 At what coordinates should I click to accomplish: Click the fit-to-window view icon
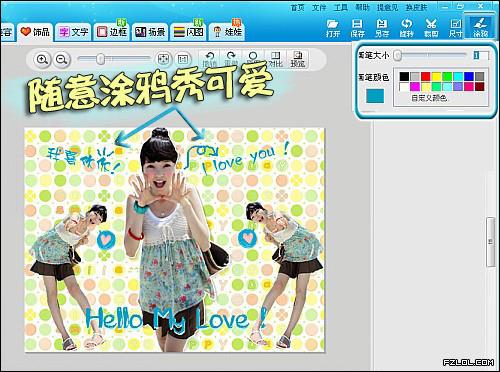[x=163, y=59]
